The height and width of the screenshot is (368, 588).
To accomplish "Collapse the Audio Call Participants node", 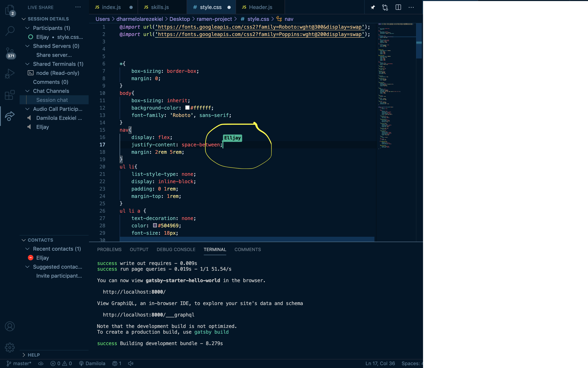I will (27, 109).
